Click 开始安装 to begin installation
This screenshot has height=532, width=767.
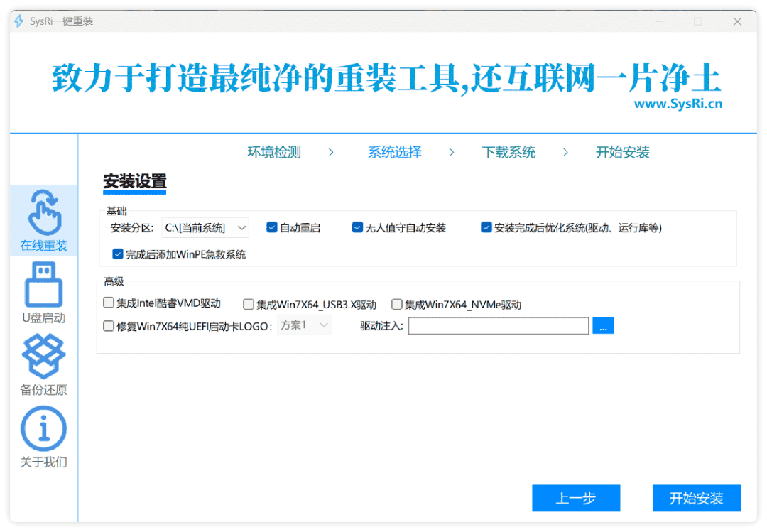click(x=697, y=498)
